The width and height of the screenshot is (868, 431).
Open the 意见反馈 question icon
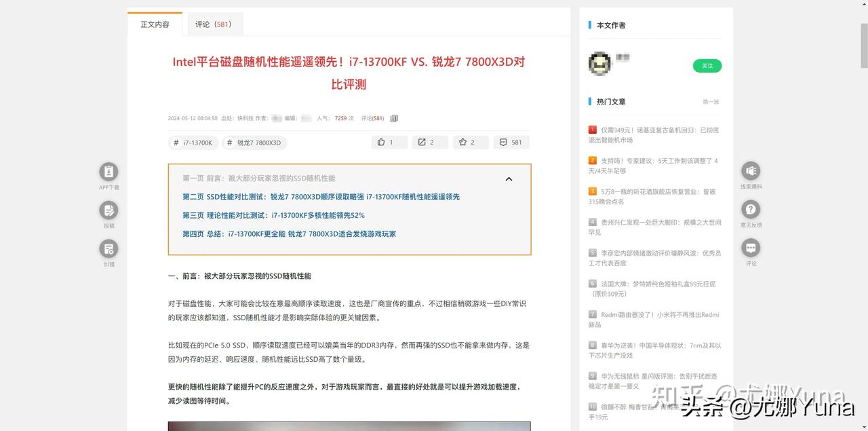pyautogui.click(x=751, y=209)
